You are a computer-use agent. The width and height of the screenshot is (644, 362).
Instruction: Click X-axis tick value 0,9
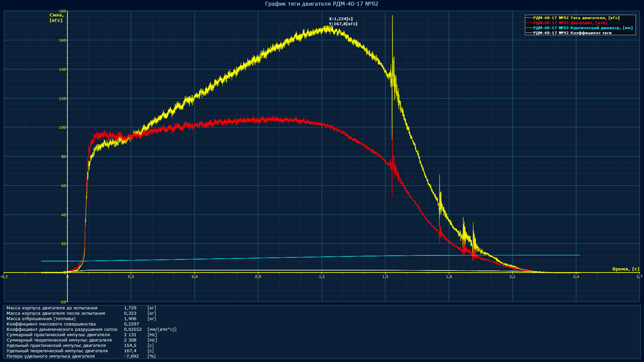(258, 277)
